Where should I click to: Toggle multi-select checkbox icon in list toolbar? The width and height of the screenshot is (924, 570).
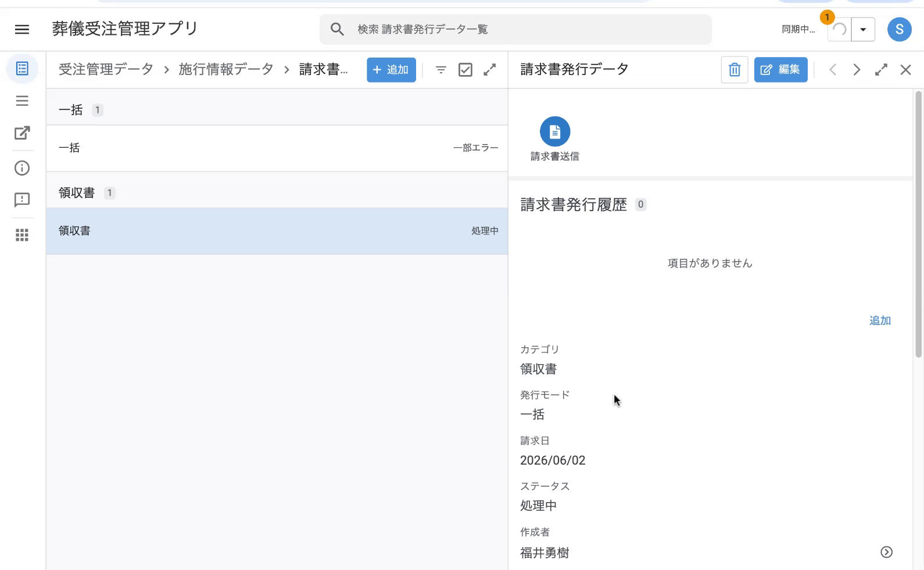[x=465, y=70]
